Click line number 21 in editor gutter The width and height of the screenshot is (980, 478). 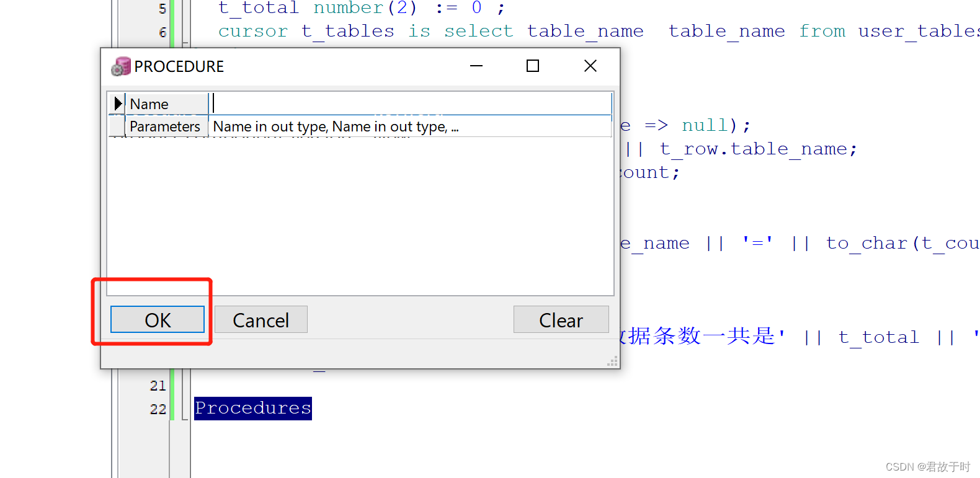tap(158, 386)
